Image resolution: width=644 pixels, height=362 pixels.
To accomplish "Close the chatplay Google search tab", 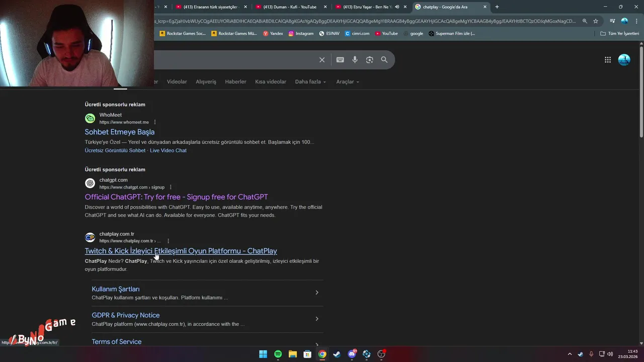I will coord(485,7).
